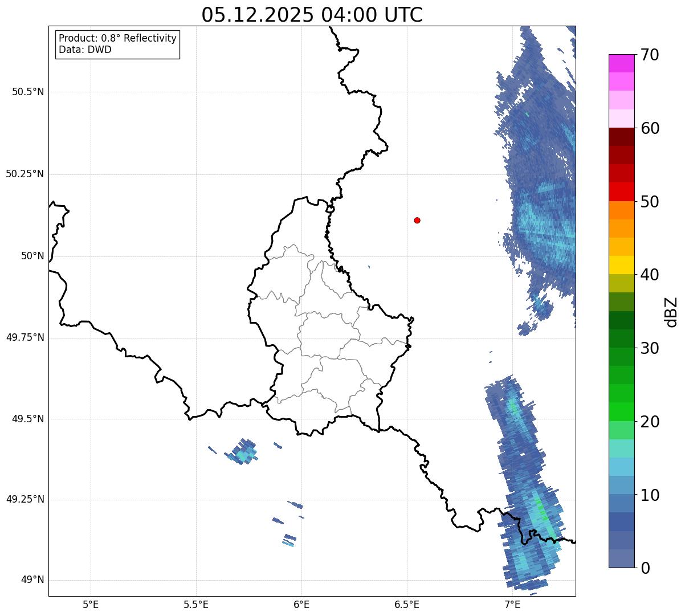The height and width of the screenshot is (616, 685).
Task: Click the colorbar tick label 0
Action: pos(645,568)
